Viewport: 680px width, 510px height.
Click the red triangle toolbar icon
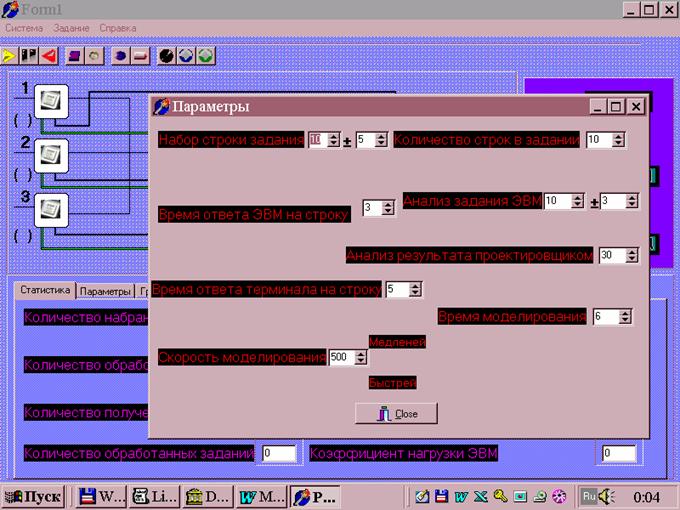(49, 55)
